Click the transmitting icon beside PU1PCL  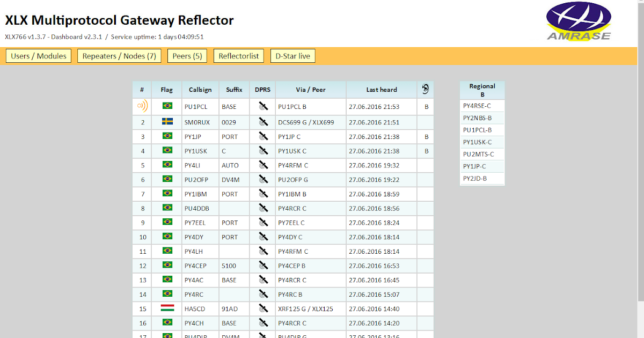pyautogui.click(x=141, y=106)
